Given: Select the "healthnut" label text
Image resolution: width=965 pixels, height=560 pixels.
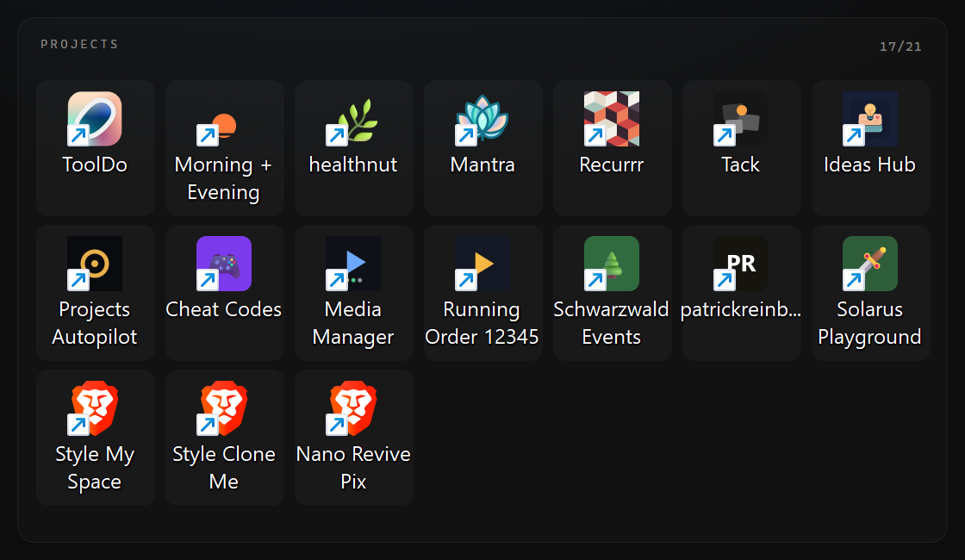Looking at the screenshot, I should (353, 165).
